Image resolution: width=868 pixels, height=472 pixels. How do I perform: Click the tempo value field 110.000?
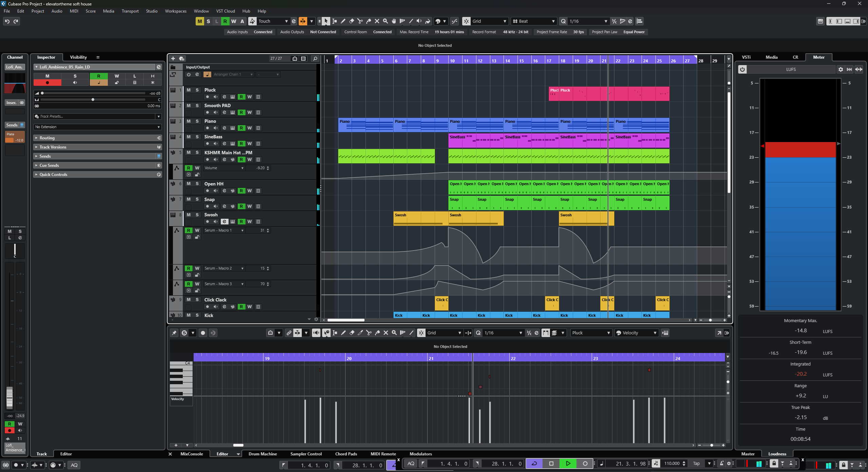[672, 463]
